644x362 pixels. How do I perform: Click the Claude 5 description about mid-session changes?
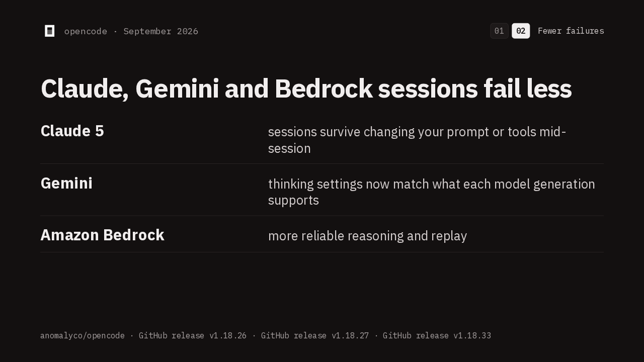(417, 140)
